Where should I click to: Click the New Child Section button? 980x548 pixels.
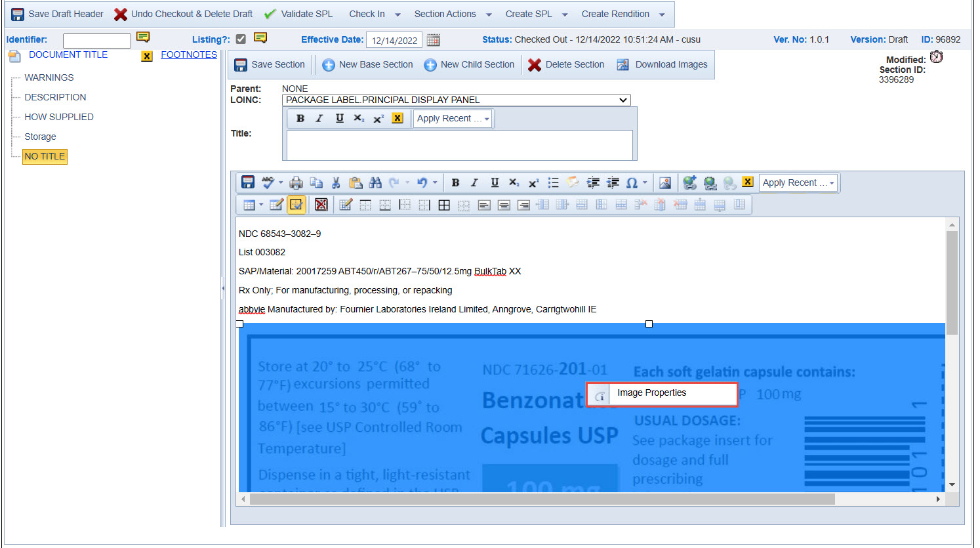tap(469, 64)
